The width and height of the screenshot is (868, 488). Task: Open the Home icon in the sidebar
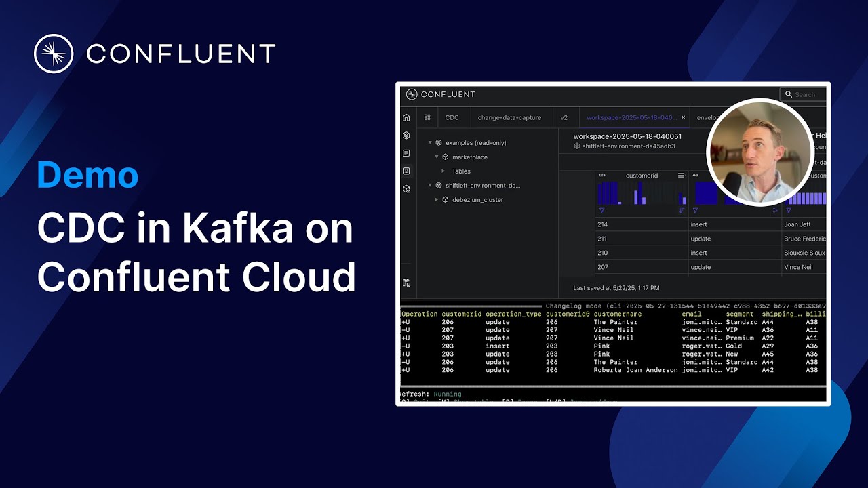click(x=406, y=117)
